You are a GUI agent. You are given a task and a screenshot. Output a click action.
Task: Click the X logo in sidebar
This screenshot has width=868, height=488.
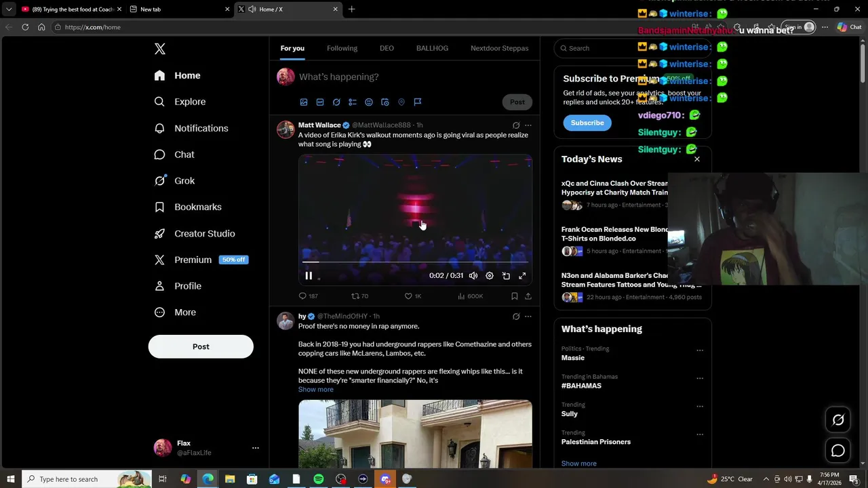[x=160, y=49]
